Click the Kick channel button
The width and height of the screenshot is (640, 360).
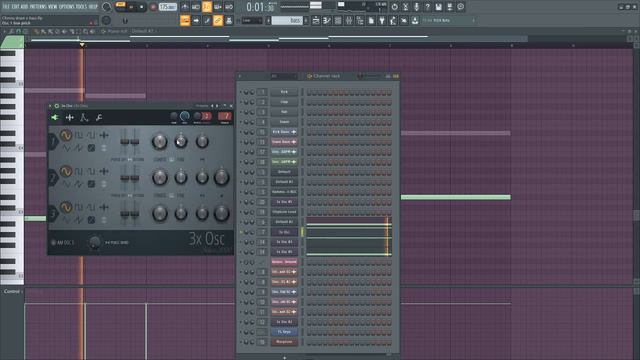[x=284, y=92]
